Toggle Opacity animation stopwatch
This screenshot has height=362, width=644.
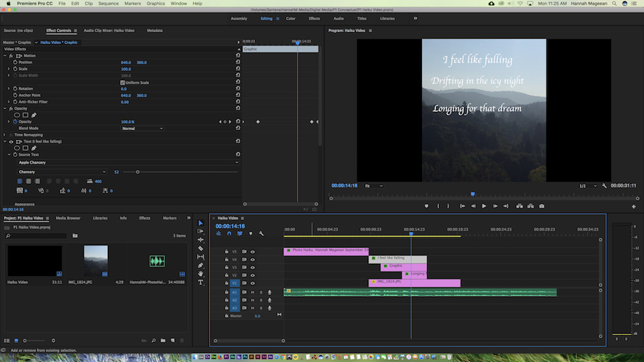[15, 122]
